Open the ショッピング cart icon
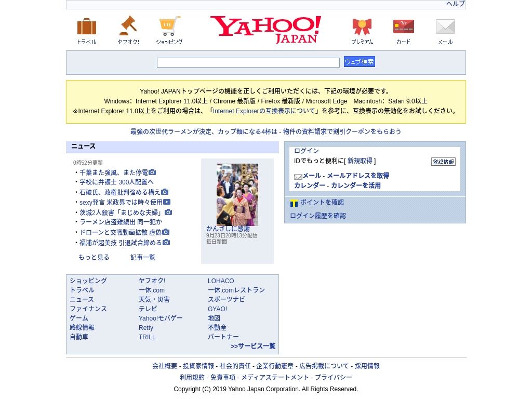This screenshot has height=399, width=532. tap(169, 26)
